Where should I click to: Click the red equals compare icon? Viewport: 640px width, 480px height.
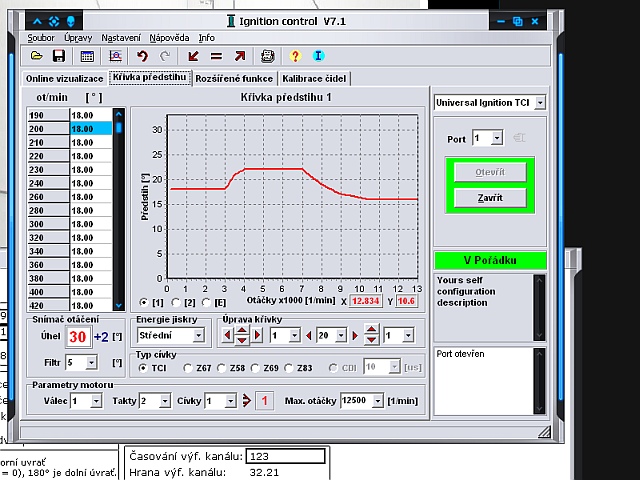pyautogui.click(x=216, y=56)
